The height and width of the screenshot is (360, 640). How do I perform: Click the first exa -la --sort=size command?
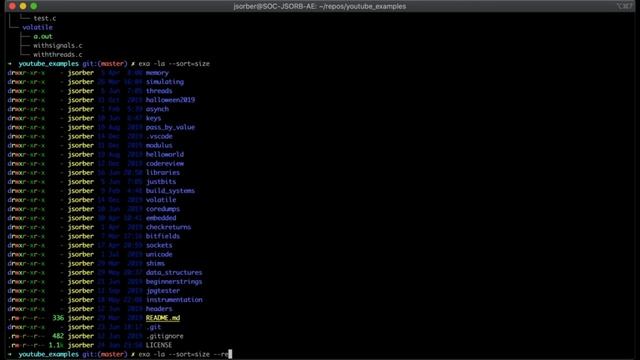click(x=174, y=64)
